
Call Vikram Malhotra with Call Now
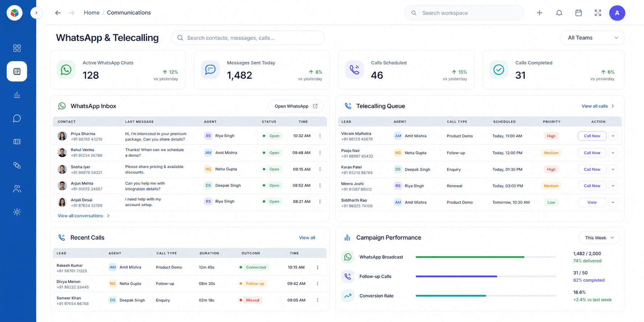592,136
